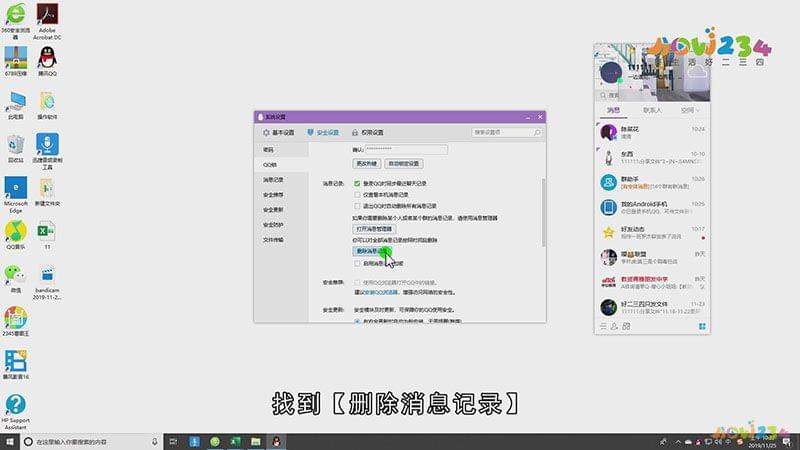This screenshot has width=800, height=450.
Task: Click the change hotkey button under password field
Action: click(366, 164)
